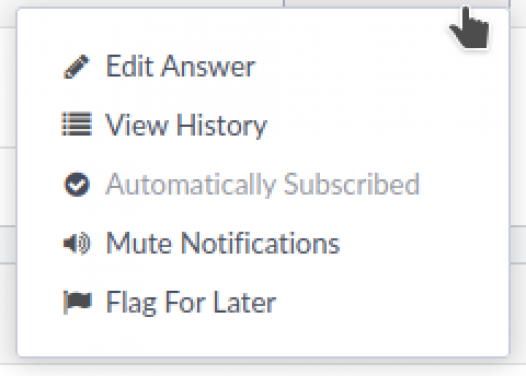The image size is (526, 376).
Task: Mute notifications using the speaker toggle
Action: [77, 243]
